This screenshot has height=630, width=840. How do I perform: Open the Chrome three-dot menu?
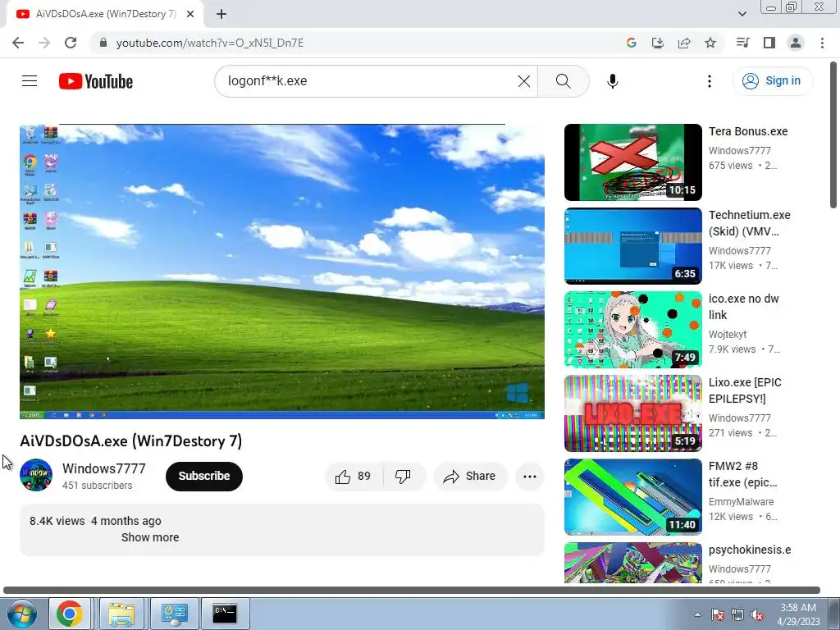pos(822,43)
